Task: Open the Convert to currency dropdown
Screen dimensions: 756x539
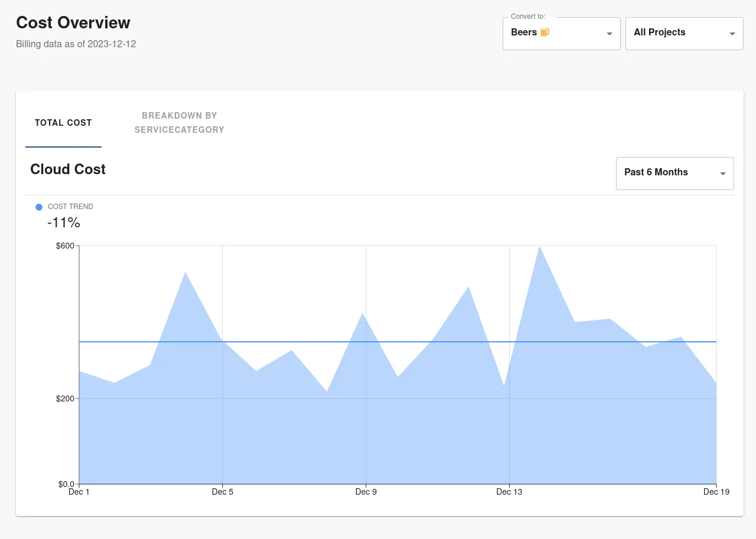Action: (561, 33)
